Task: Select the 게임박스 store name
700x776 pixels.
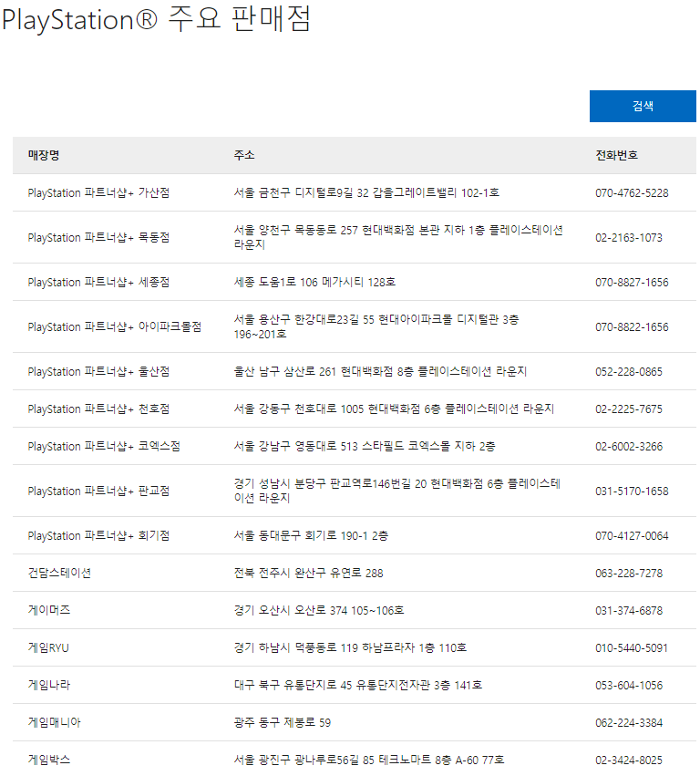Action: (x=49, y=760)
